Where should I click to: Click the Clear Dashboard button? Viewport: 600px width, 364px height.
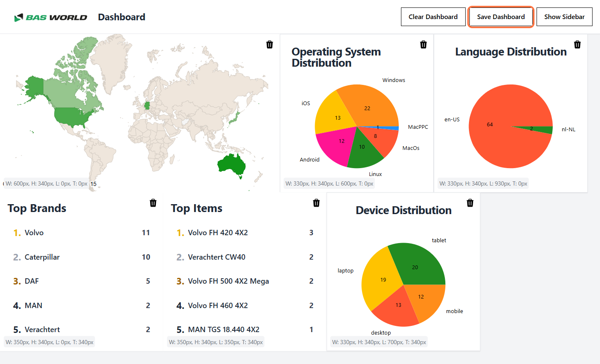(x=433, y=17)
